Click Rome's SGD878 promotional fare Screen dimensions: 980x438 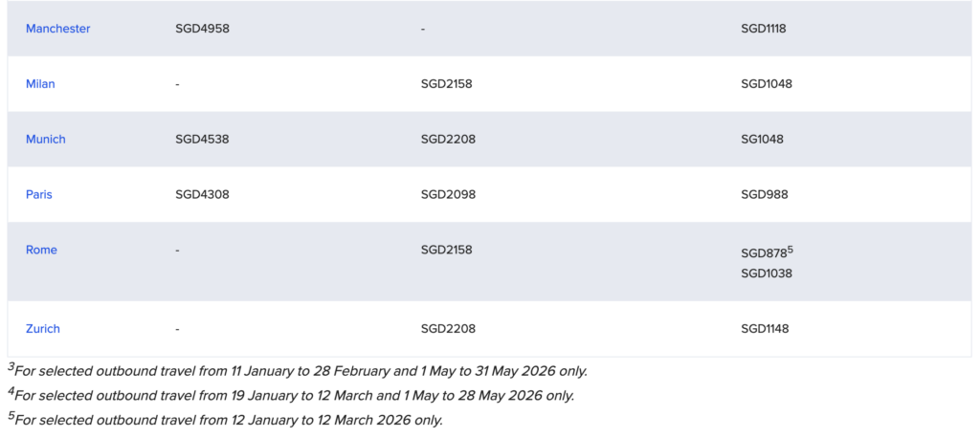pos(765,253)
